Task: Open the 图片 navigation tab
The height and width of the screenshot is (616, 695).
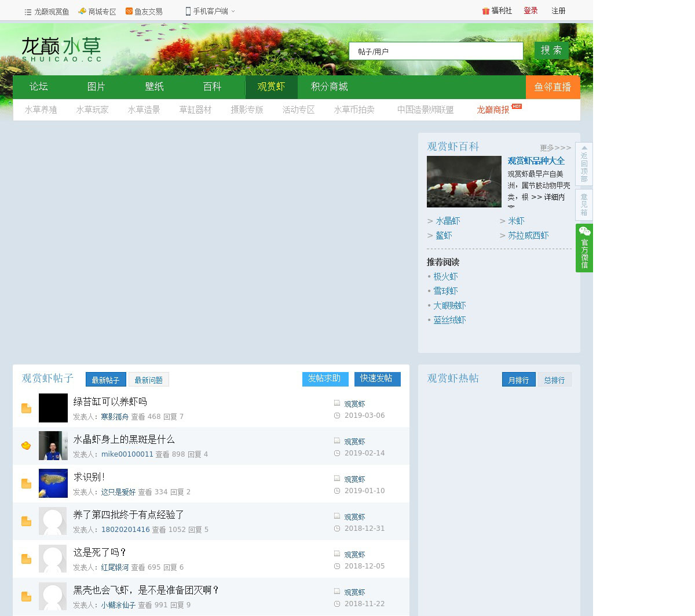Action: [x=96, y=87]
